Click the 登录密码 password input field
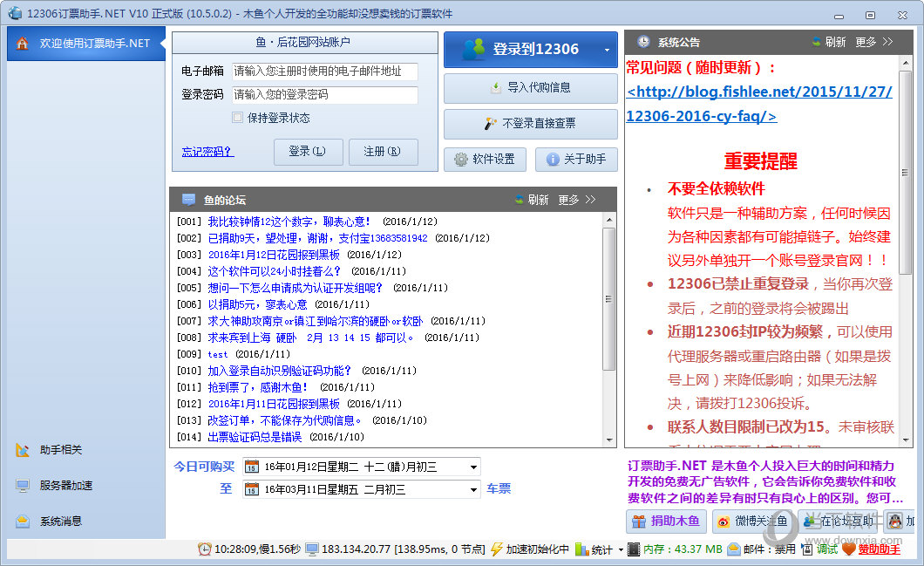Screen dimensions: 924x566 (324, 95)
